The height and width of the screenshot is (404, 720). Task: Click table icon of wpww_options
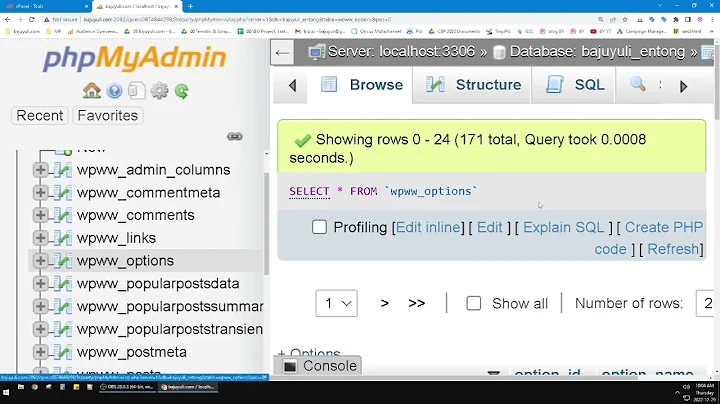click(63, 261)
